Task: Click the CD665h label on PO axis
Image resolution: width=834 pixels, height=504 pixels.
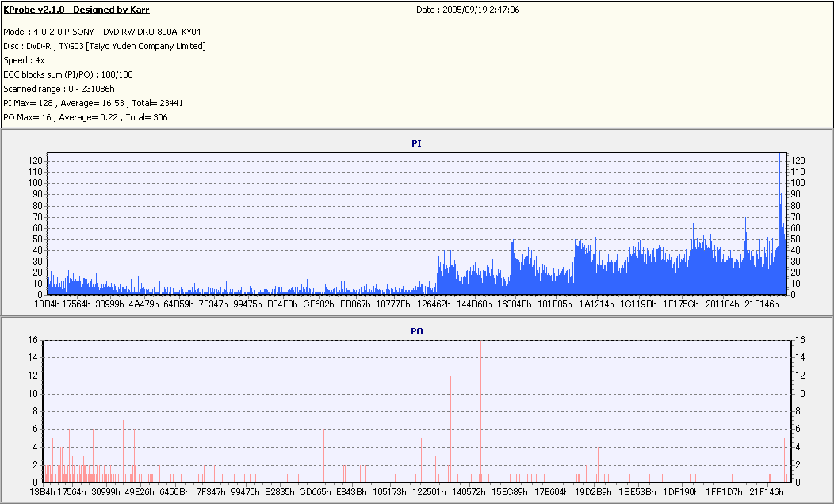Action: (x=315, y=492)
